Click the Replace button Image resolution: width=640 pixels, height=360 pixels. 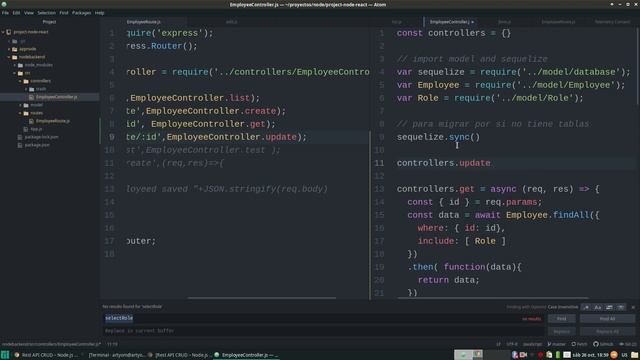pos(562,332)
